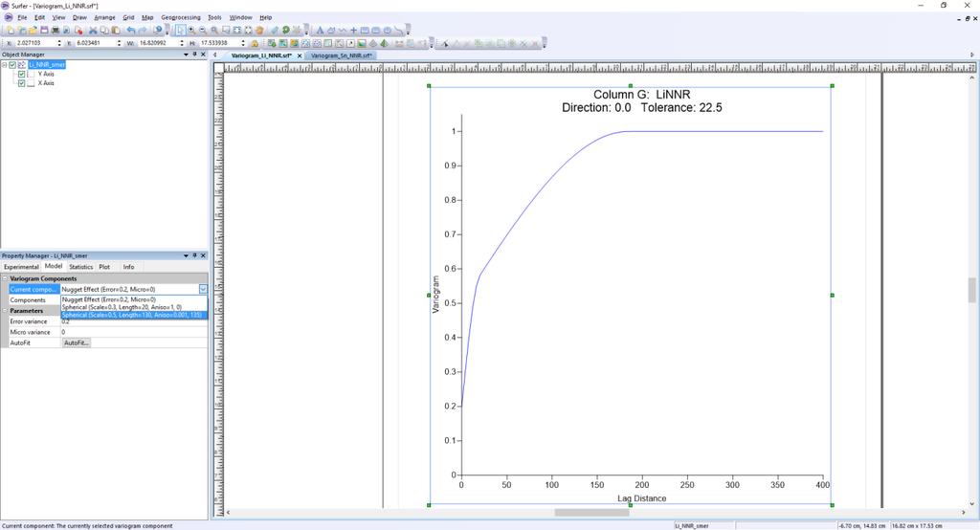
Task: Choose Spherical Scale=0.3 Length=20 option
Action: pyautogui.click(x=134, y=307)
